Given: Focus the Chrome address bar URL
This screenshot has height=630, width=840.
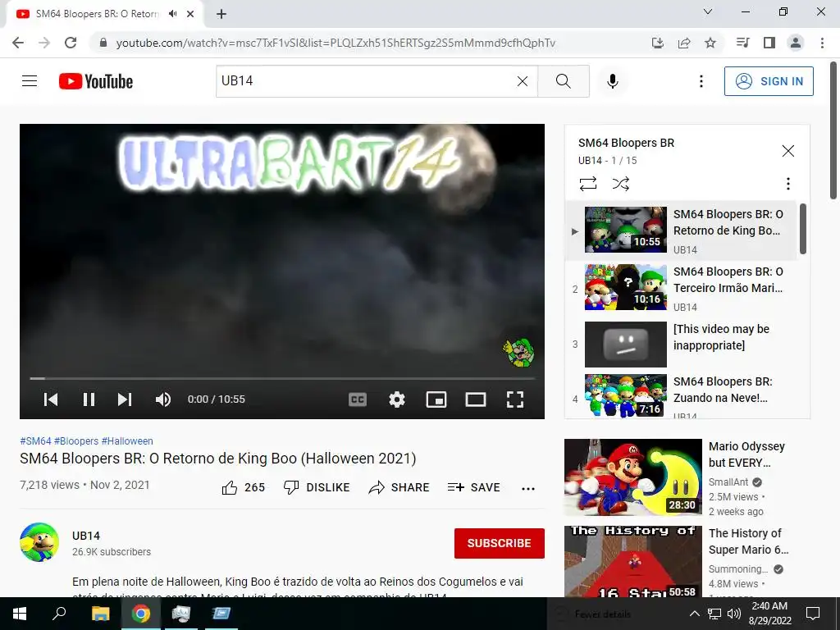Looking at the screenshot, I should point(336,43).
